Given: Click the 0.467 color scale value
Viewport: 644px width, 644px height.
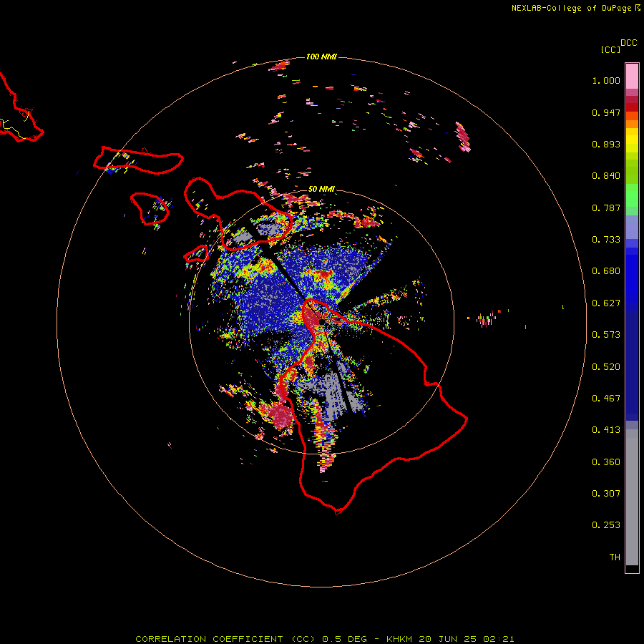Looking at the screenshot, I should [606, 399].
